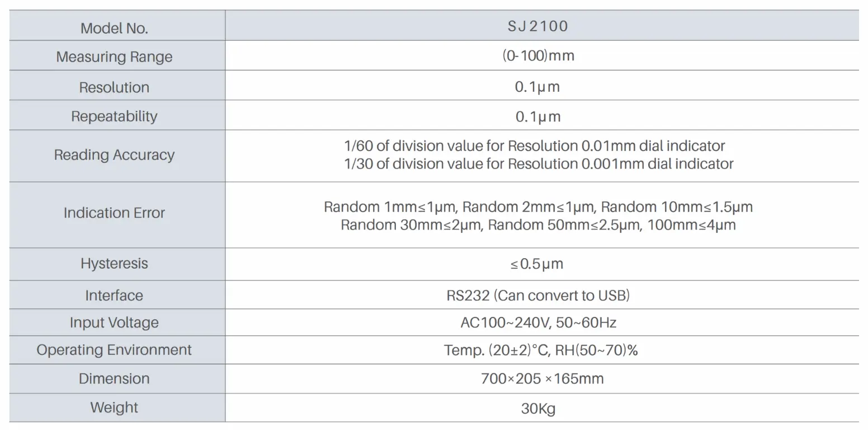The width and height of the screenshot is (868, 430).
Task: Select the AC100~240V input voltage value
Action: pos(538,322)
